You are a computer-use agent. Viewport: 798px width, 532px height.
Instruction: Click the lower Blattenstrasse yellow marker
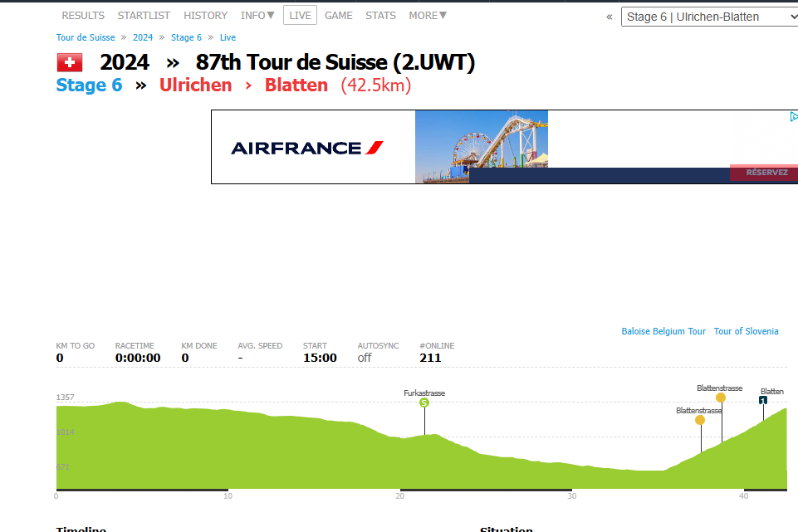pyautogui.click(x=700, y=420)
